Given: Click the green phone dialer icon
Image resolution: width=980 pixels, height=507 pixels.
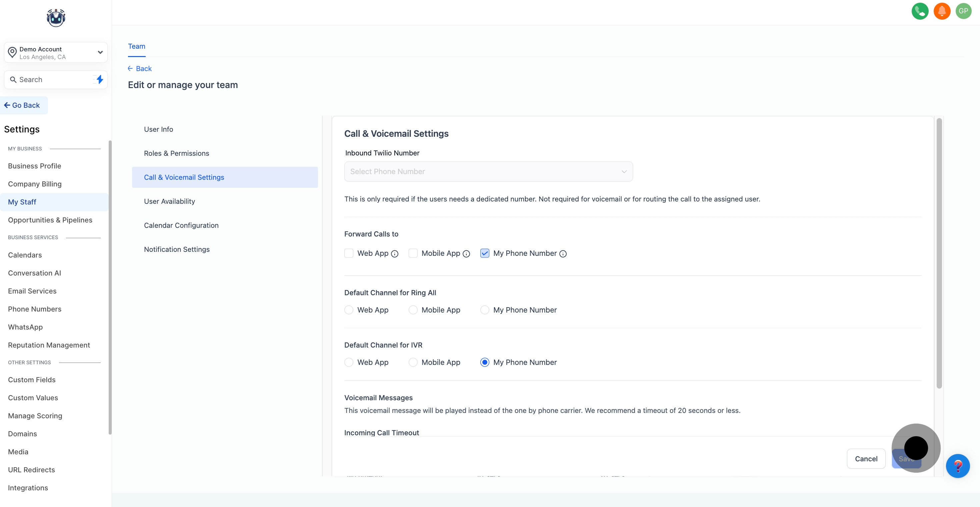Looking at the screenshot, I should point(920,11).
